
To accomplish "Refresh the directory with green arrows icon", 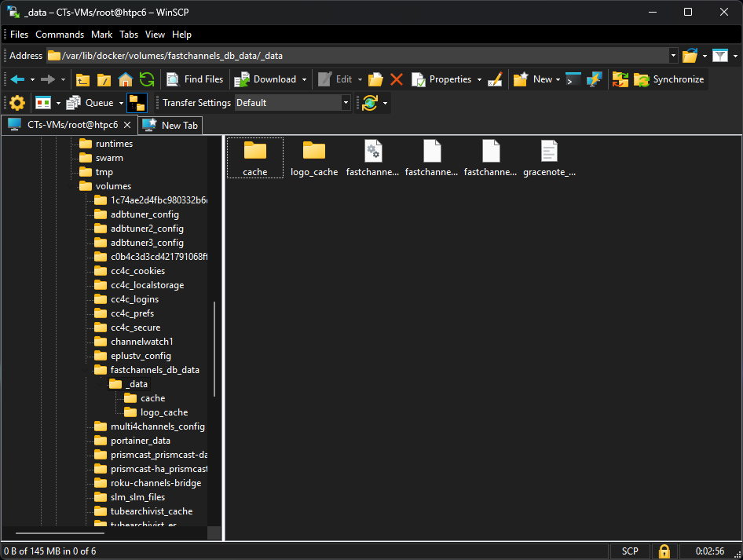I will pyautogui.click(x=147, y=79).
